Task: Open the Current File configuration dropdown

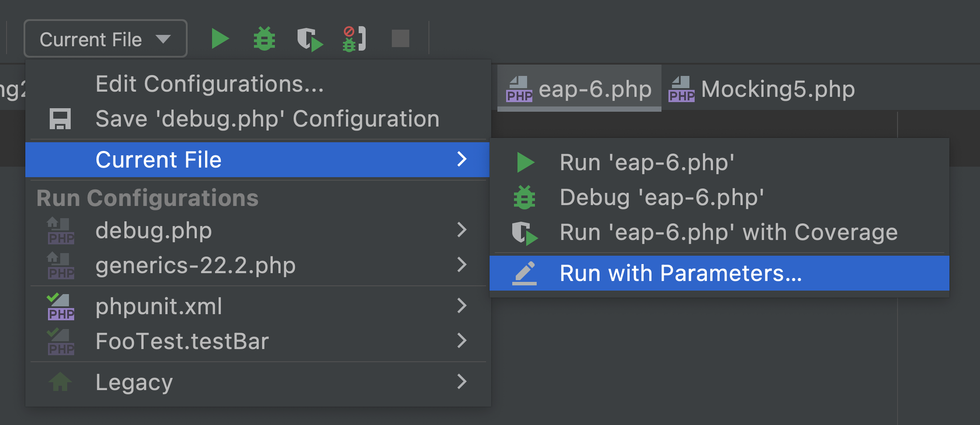Action: point(106,39)
